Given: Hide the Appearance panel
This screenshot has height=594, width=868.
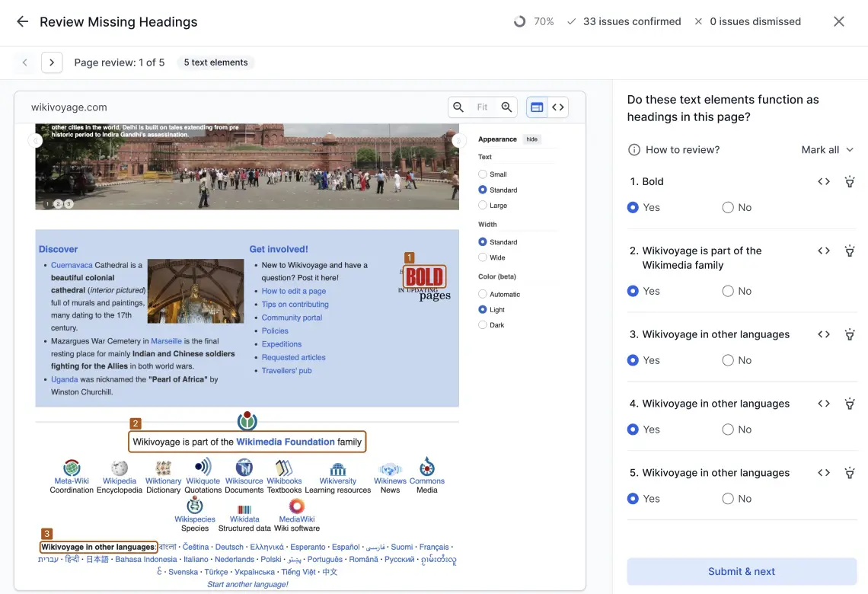Looking at the screenshot, I should (531, 139).
